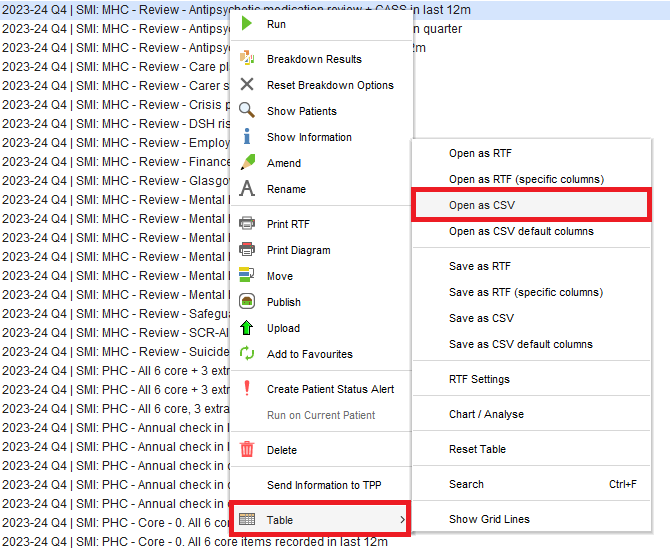Click the Table grid icon
This screenshot has height=554, width=670.
(x=247, y=519)
